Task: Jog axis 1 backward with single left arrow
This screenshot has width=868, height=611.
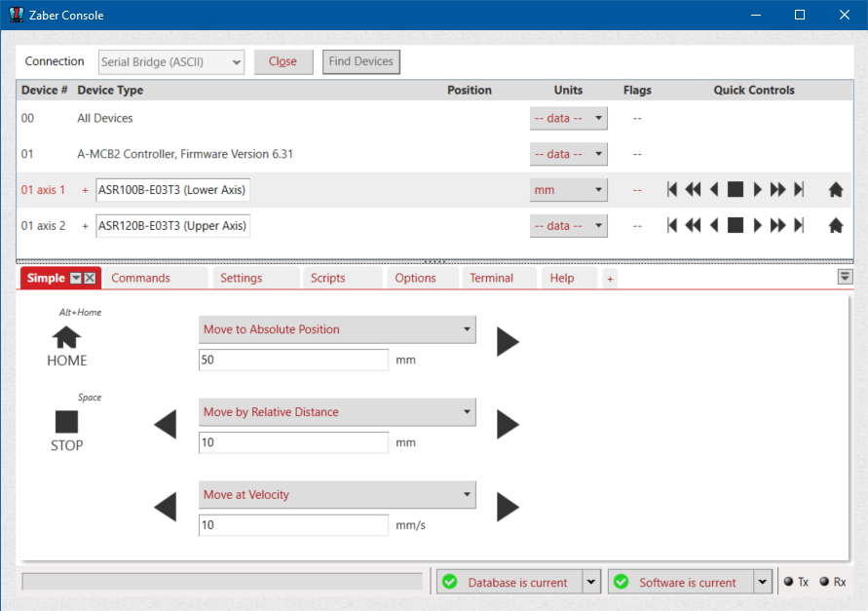Action: click(714, 190)
